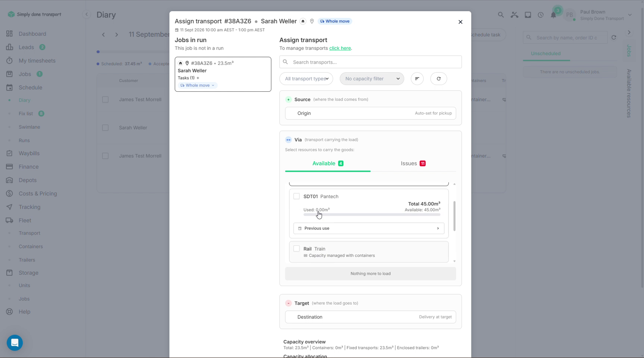Close the Assign transport dialog

(x=461, y=22)
